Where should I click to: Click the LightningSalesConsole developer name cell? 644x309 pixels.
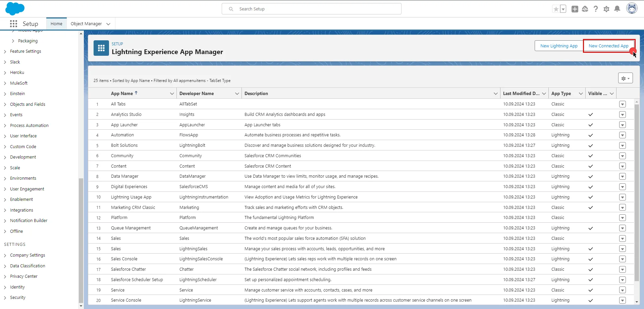tap(201, 259)
